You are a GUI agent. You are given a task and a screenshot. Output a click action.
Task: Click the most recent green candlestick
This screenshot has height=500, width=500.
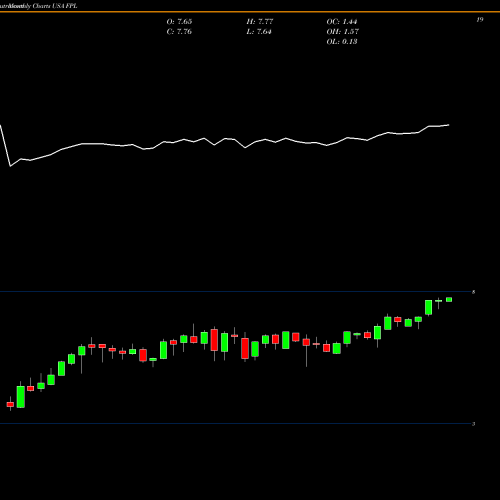(x=449, y=299)
